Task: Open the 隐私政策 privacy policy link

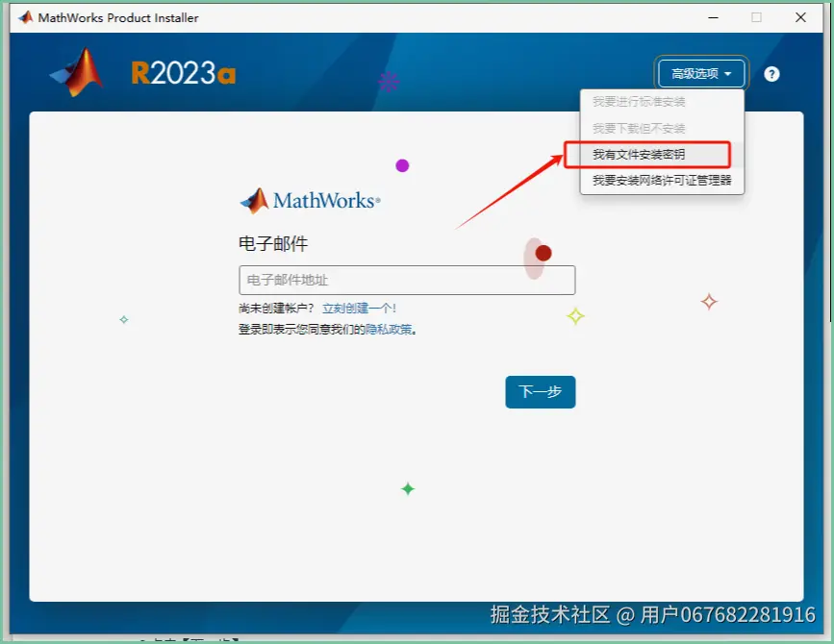Action: click(389, 330)
